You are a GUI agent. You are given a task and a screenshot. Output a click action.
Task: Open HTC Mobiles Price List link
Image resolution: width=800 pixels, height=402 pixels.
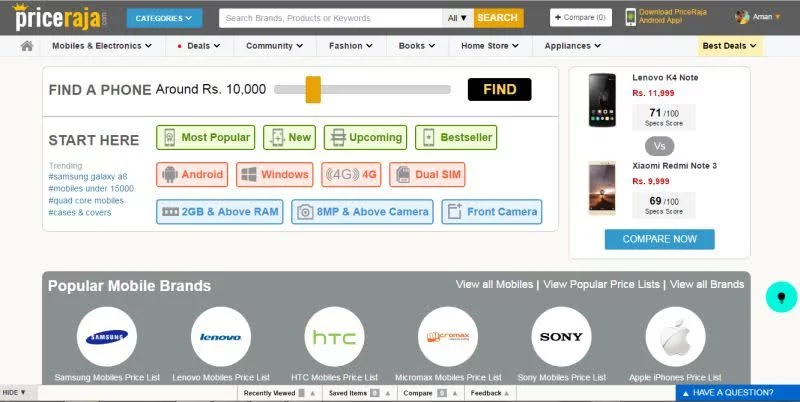[x=335, y=378]
